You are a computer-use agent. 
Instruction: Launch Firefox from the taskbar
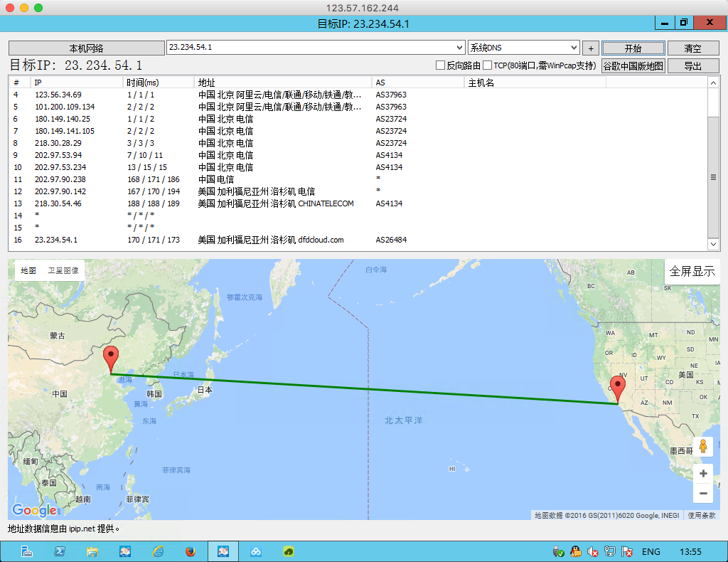click(190, 551)
